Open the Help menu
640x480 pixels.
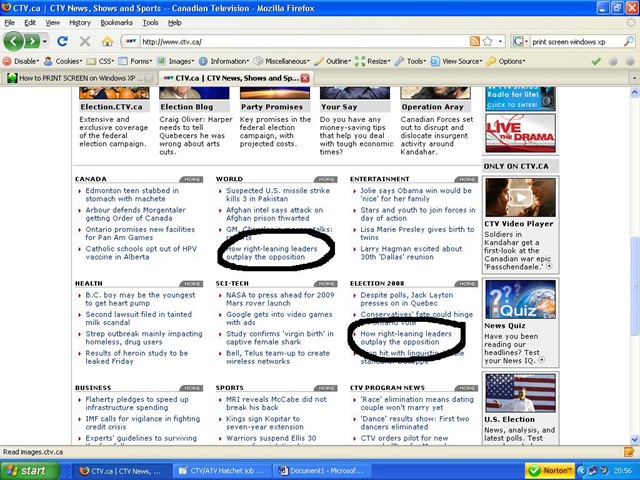click(175, 23)
